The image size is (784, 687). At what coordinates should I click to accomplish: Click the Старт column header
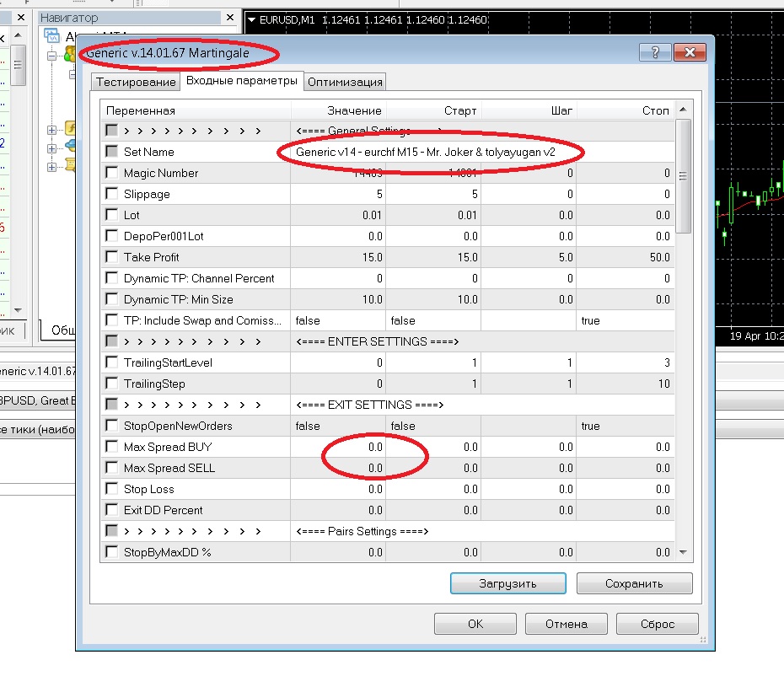pyautogui.click(x=433, y=110)
